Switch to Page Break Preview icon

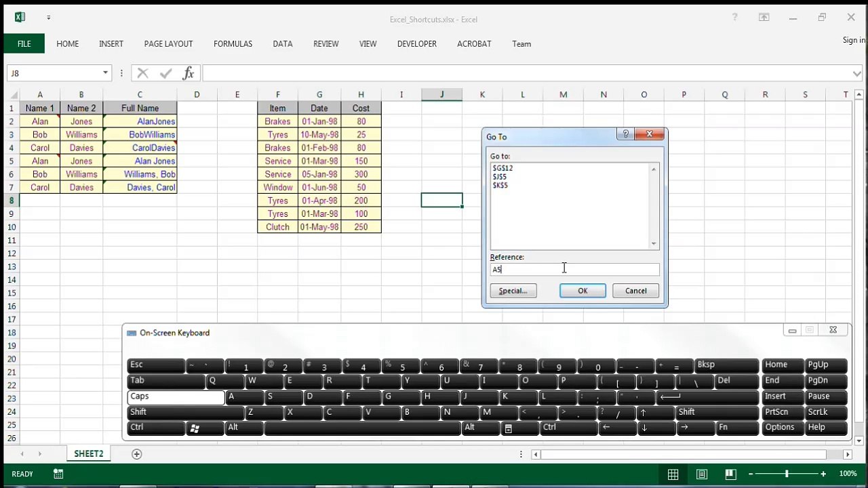pyautogui.click(x=730, y=474)
